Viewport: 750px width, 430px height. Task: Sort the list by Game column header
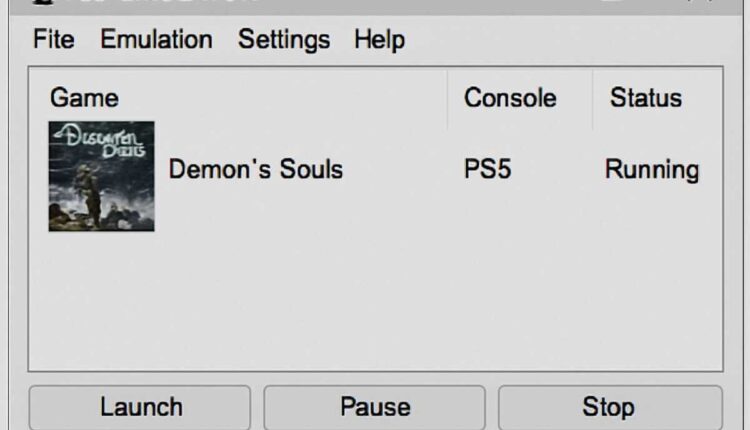click(x=84, y=98)
